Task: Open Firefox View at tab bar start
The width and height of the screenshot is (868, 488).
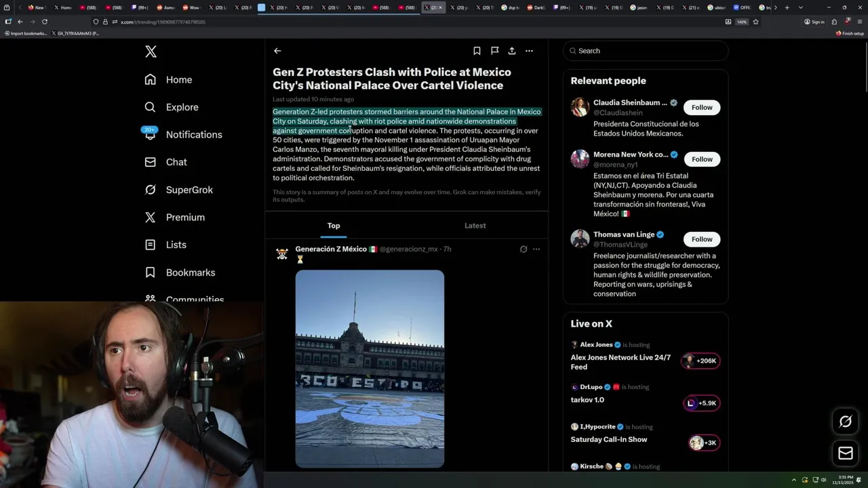Action: 8,7
